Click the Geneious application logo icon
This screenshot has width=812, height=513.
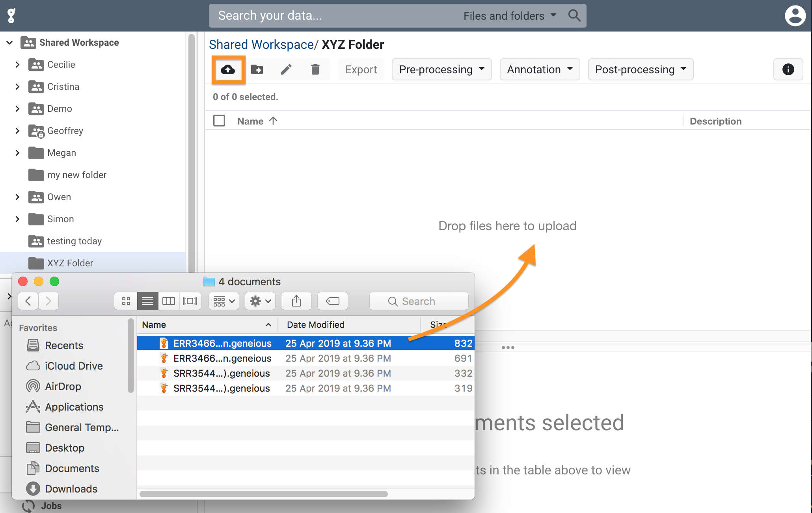pyautogui.click(x=11, y=15)
